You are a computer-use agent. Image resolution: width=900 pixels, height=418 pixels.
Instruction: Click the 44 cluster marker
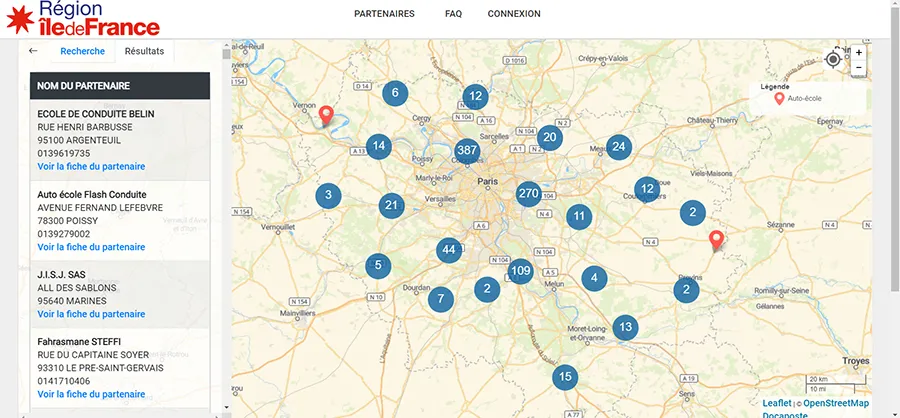tap(449, 250)
